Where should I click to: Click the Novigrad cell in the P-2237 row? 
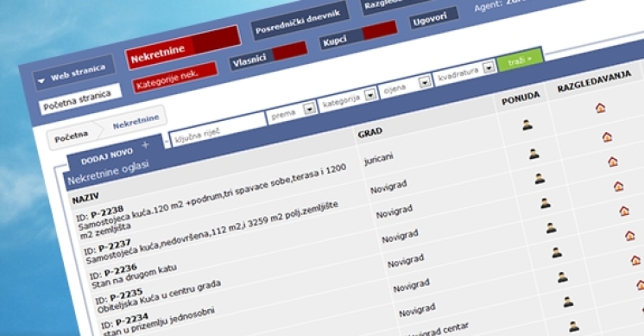388,187
